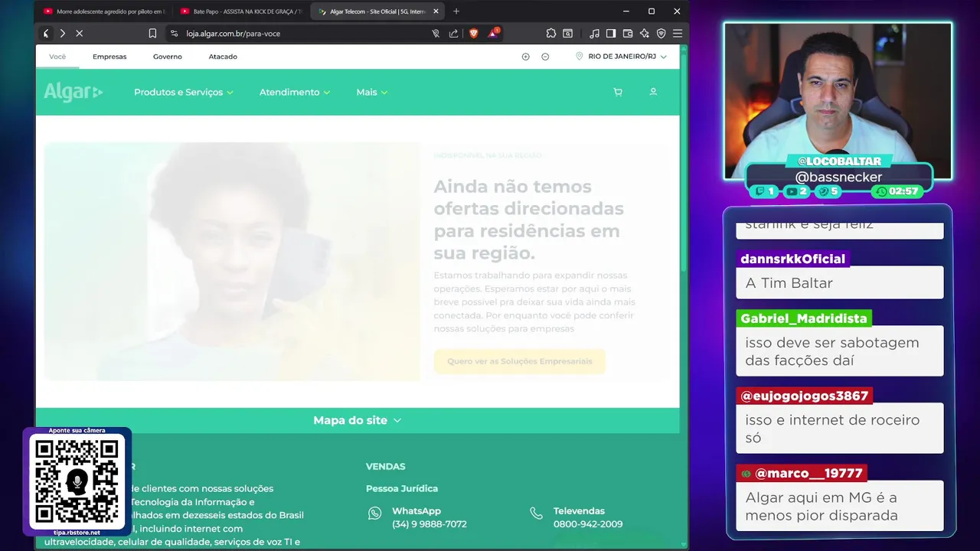Open site information icon by the URL

pos(174,34)
